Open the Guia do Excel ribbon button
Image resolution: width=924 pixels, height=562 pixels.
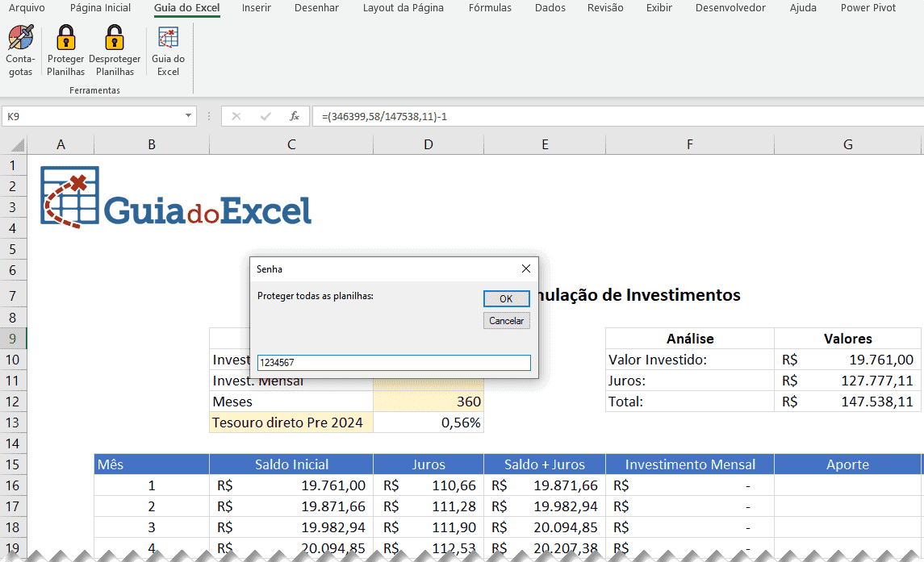pyautogui.click(x=168, y=51)
